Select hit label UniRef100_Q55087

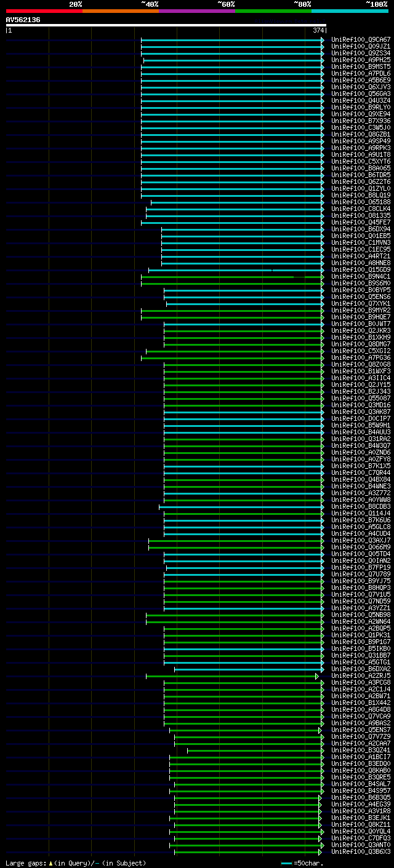pyautogui.click(x=361, y=398)
